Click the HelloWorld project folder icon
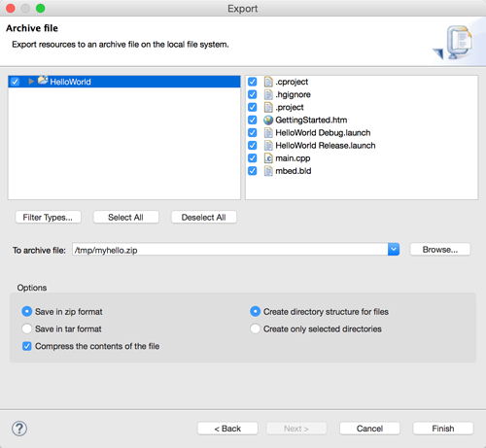 pos(43,81)
